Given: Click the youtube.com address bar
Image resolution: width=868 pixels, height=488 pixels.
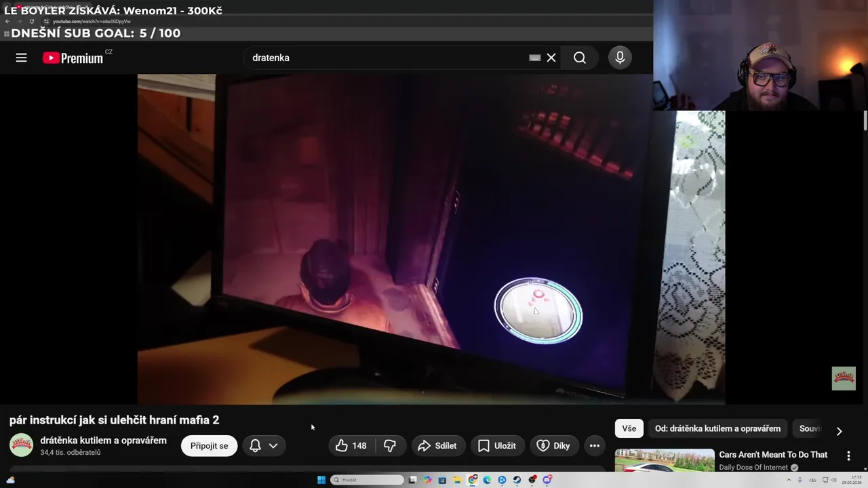Looking at the screenshot, I should click(x=346, y=21).
